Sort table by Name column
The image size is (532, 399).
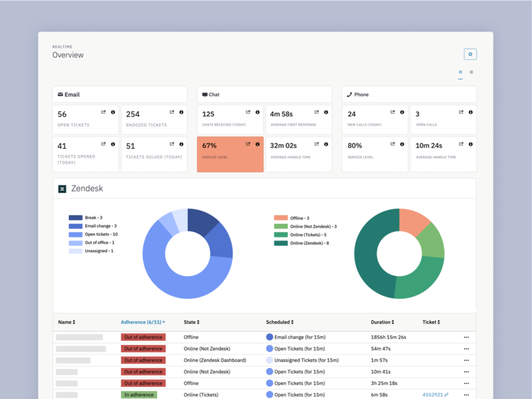click(x=66, y=322)
